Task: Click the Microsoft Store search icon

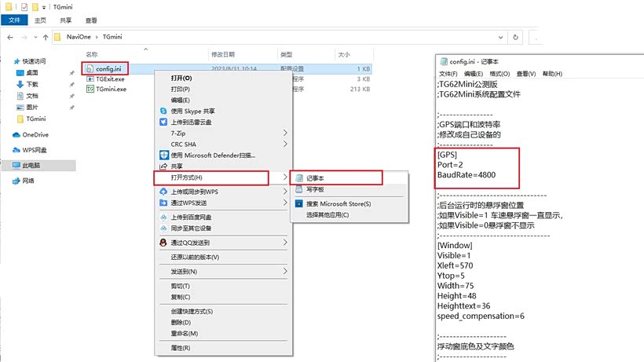Action: click(x=299, y=204)
